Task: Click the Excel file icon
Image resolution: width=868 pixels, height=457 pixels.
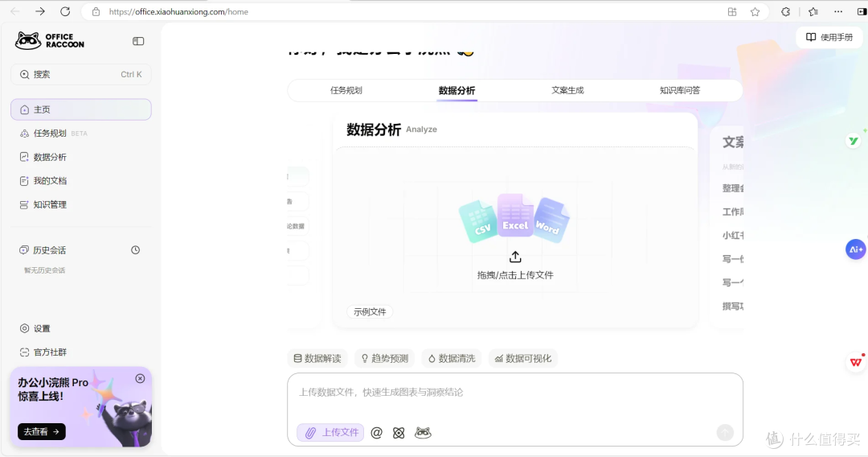Action: point(515,215)
